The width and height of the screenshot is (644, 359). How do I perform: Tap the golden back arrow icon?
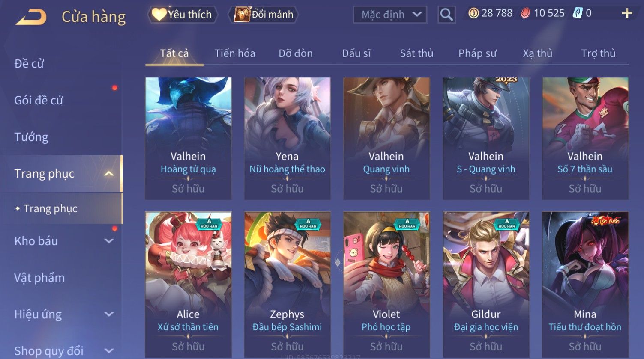pos(31,18)
